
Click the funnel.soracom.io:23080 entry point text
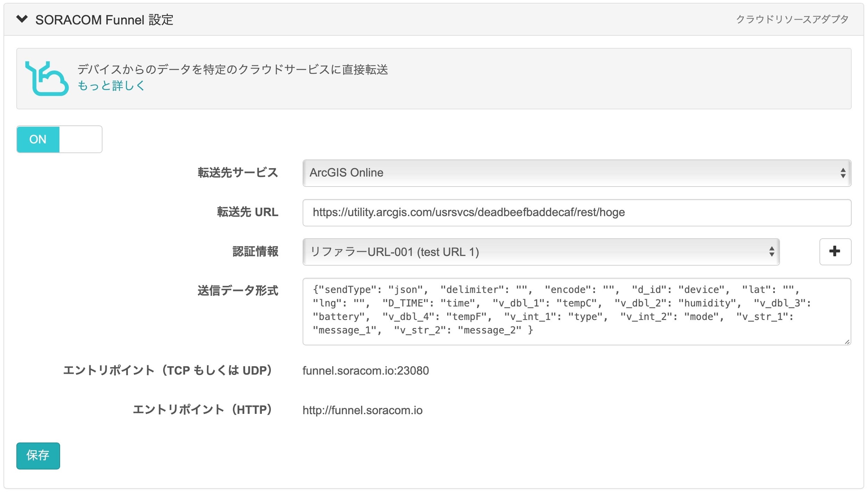366,371
